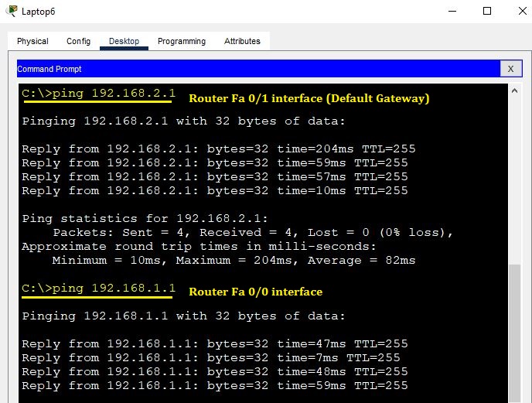Click 'Ping statistics for 192.168.2.1:' line
The image size is (532, 403).
point(145,218)
